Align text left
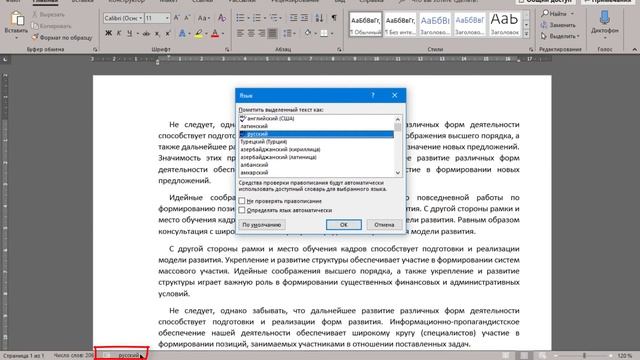 pyautogui.click(x=240, y=33)
